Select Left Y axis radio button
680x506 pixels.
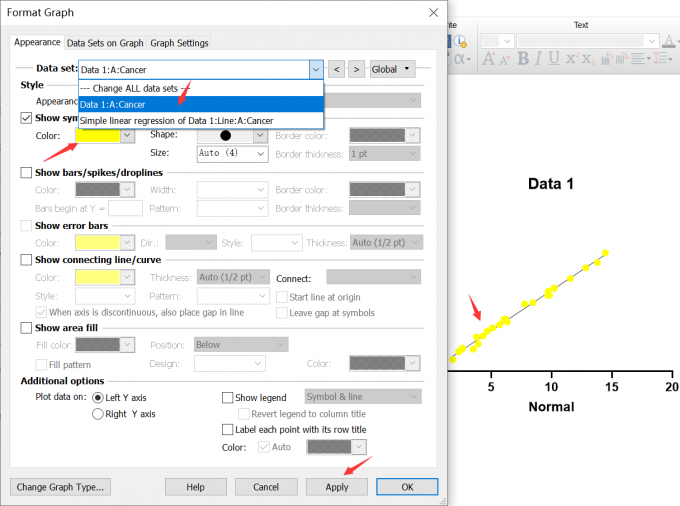pos(98,398)
